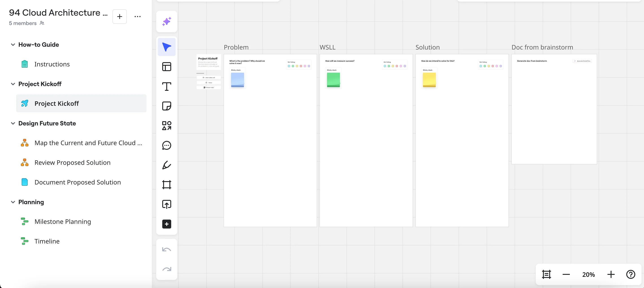644x288 pixels.
Task: Open the AI sparkle assistant tool
Action: [166, 21]
